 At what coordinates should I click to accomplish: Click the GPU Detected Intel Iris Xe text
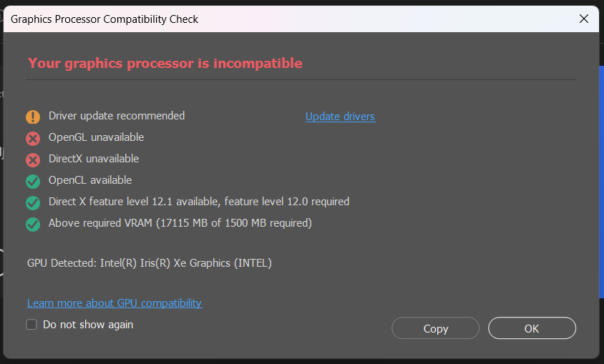[x=150, y=263]
